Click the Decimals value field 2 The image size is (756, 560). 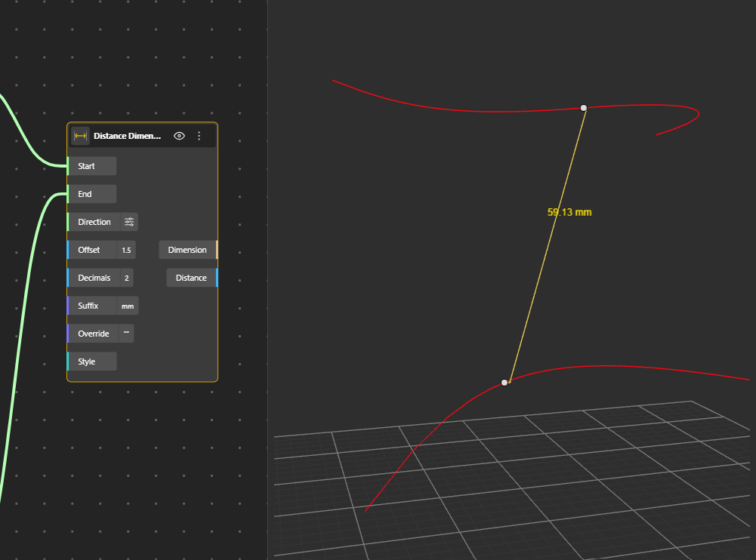(x=126, y=278)
